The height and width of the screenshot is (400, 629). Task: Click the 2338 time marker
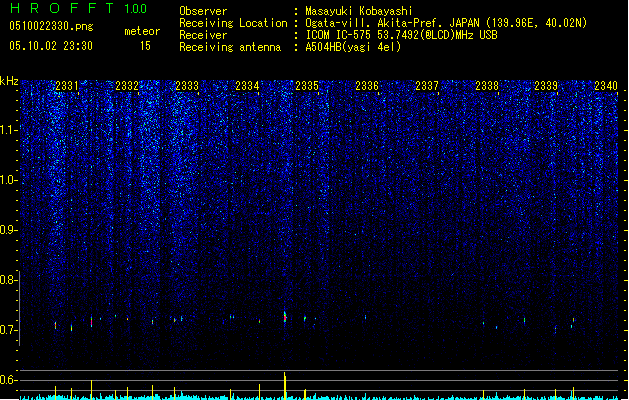coord(487,86)
